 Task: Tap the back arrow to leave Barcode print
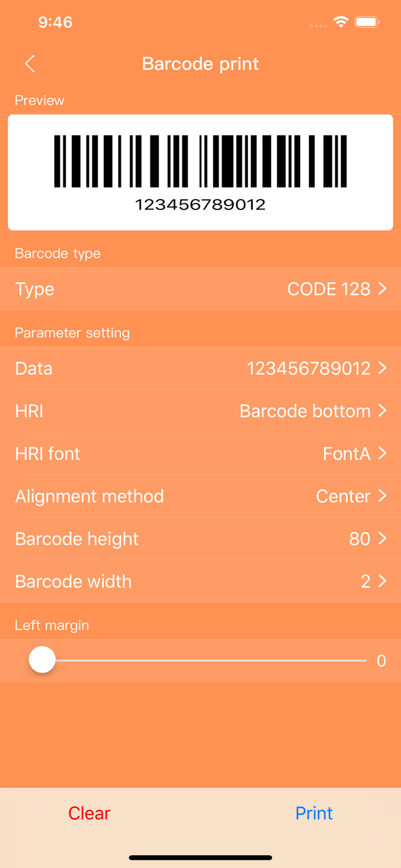[x=29, y=64]
